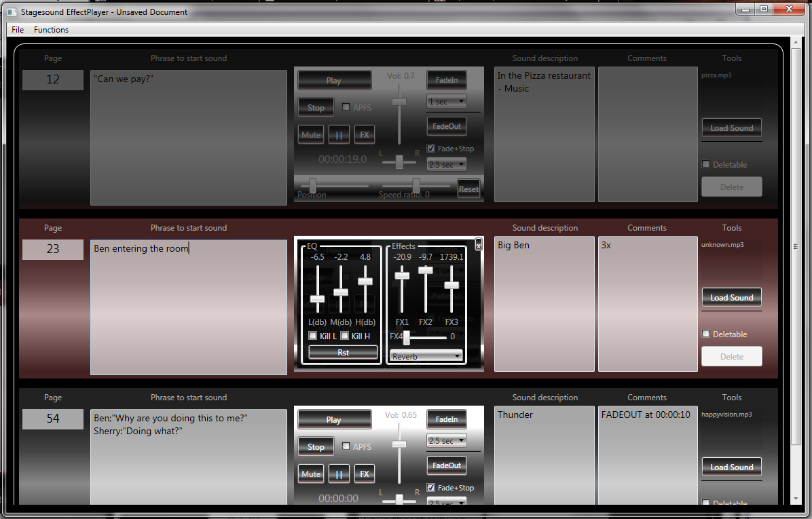Click the page number field showing 12
Image resolution: width=812 pixels, height=519 pixels.
(x=53, y=79)
